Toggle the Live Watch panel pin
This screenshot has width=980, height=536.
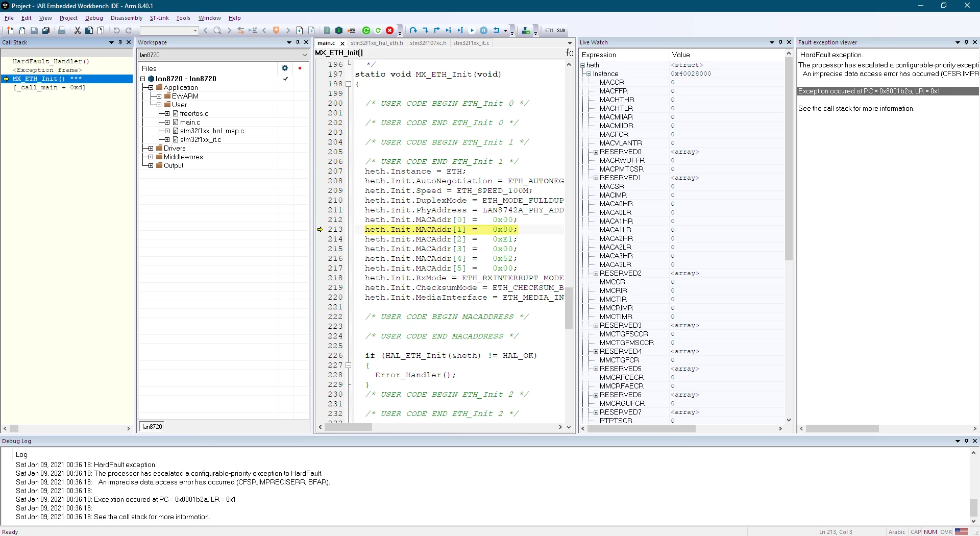click(780, 42)
